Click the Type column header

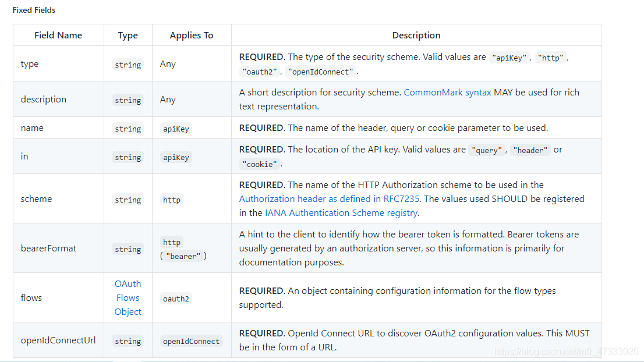pyautogui.click(x=128, y=36)
